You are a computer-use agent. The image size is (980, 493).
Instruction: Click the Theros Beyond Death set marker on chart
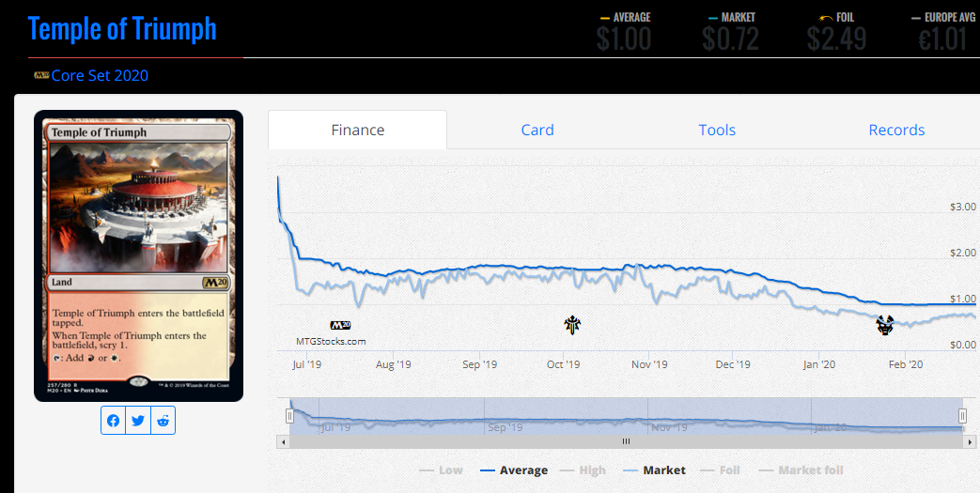click(884, 325)
